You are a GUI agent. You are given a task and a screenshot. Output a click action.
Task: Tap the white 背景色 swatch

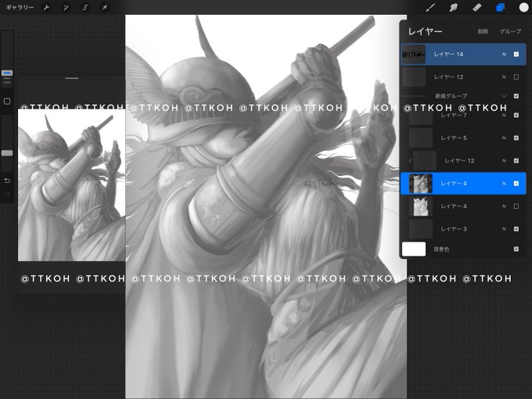(414, 249)
